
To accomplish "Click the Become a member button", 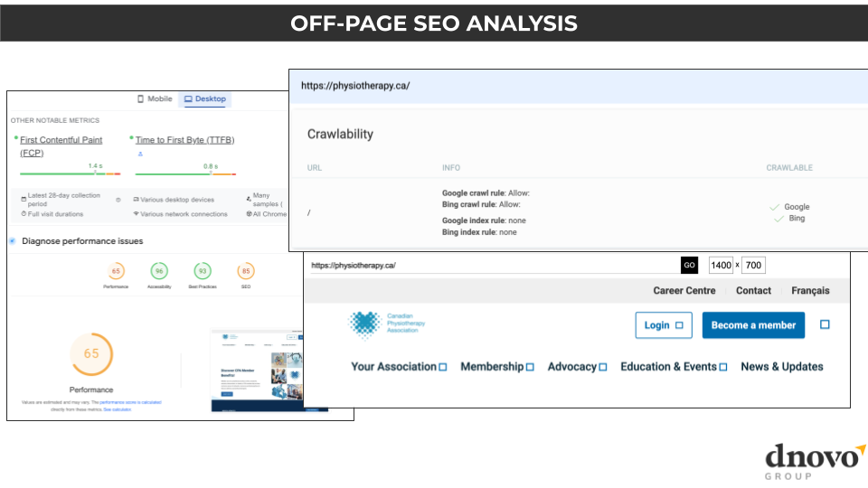I will 753,325.
